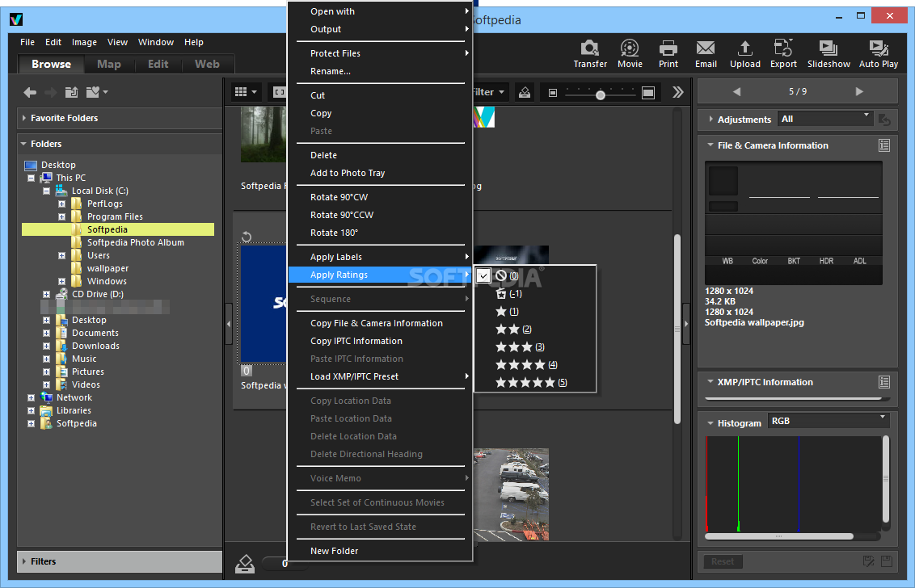
Task: Apply five star rating (5)
Action: 531,383
